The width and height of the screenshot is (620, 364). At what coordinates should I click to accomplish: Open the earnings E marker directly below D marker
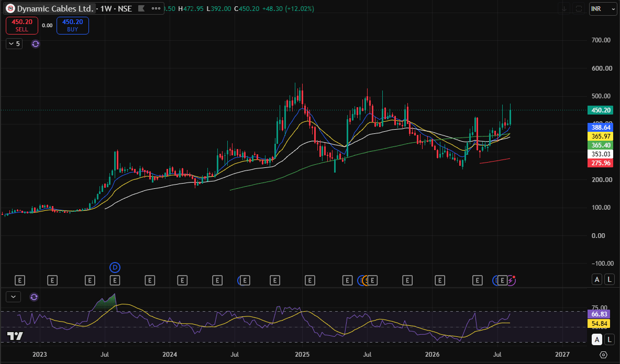pos(115,280)
